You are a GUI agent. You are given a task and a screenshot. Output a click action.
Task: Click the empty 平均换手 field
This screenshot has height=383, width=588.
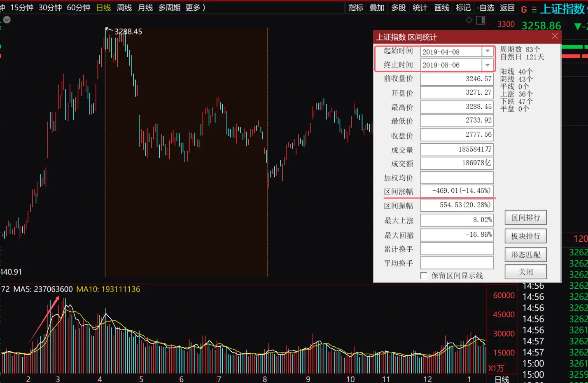coord(457,263)
